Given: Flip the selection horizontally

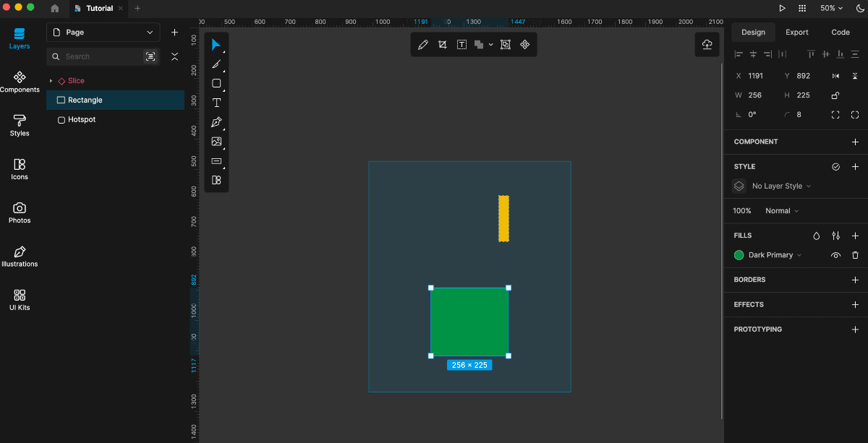Looking at the screenshot, I should click(835, 76).
